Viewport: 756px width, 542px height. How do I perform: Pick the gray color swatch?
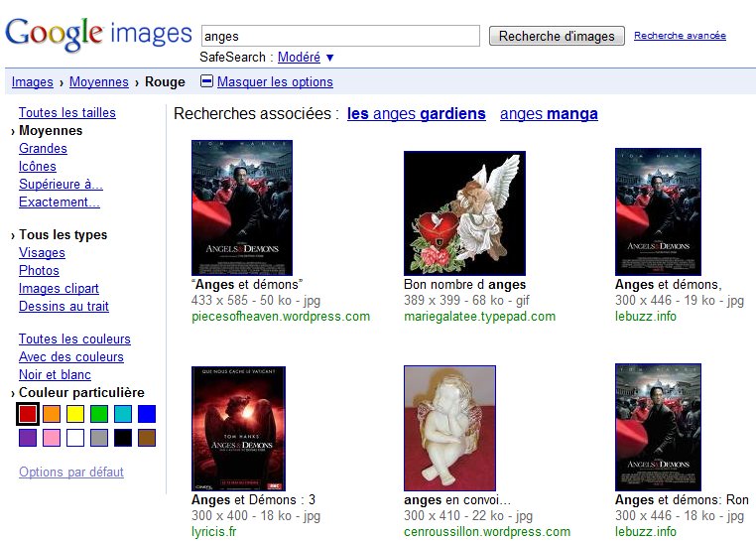(x=99, y=438)
